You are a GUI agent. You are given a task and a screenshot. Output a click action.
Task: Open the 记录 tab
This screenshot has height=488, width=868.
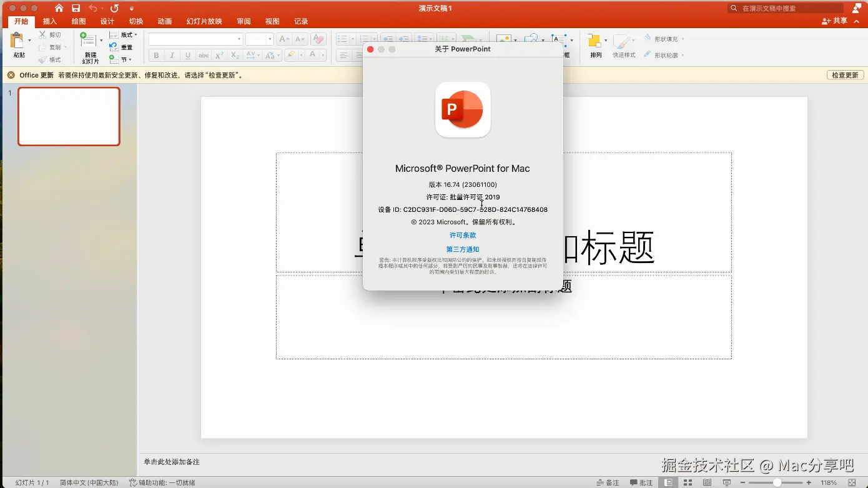[301, 21]
